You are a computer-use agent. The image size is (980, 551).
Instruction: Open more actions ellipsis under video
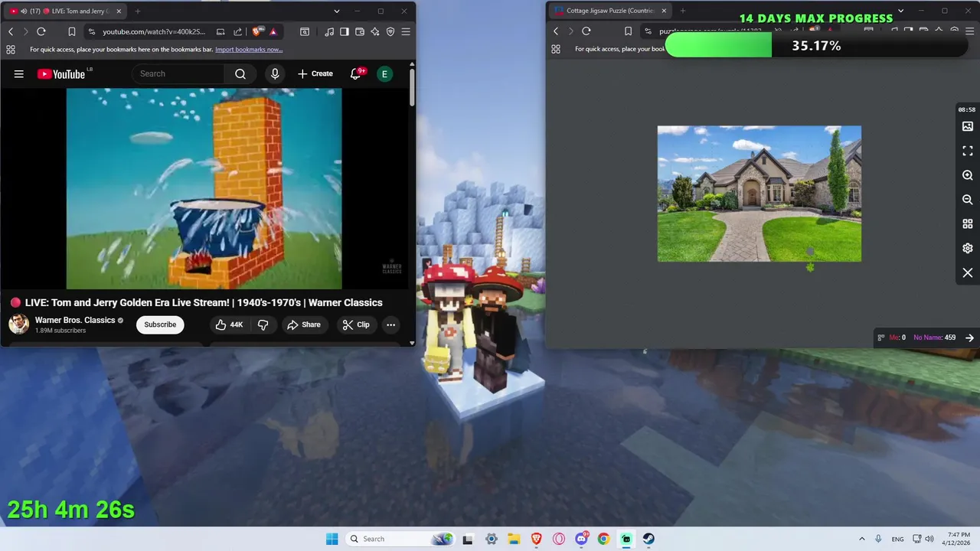pyautogui.click(x=390, y=324)
